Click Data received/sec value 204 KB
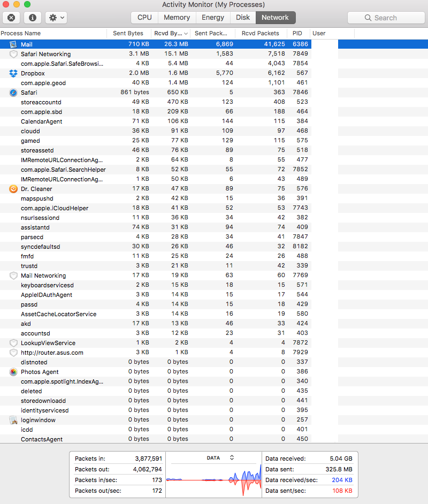 pyautogui.click(x=342, y=480)
